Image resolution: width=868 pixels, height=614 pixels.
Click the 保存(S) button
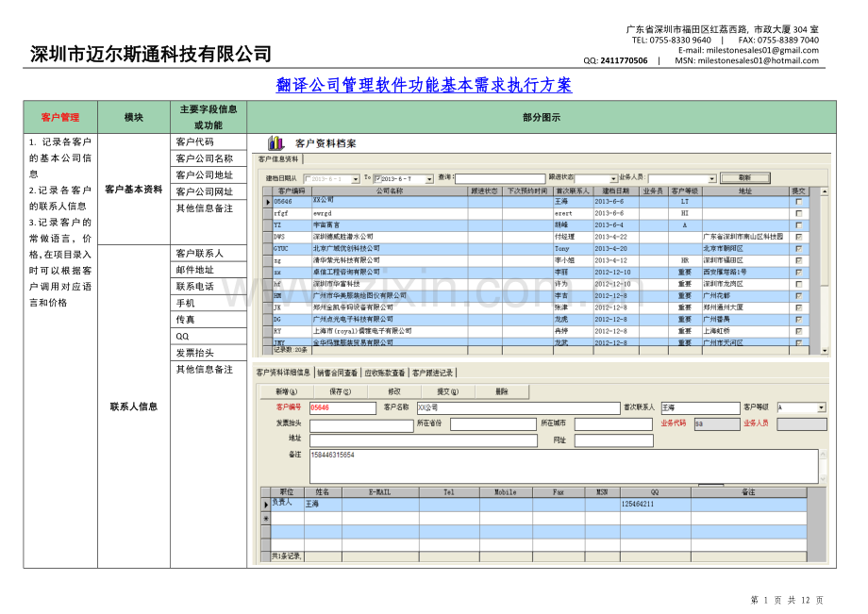(x=340, y=391)
